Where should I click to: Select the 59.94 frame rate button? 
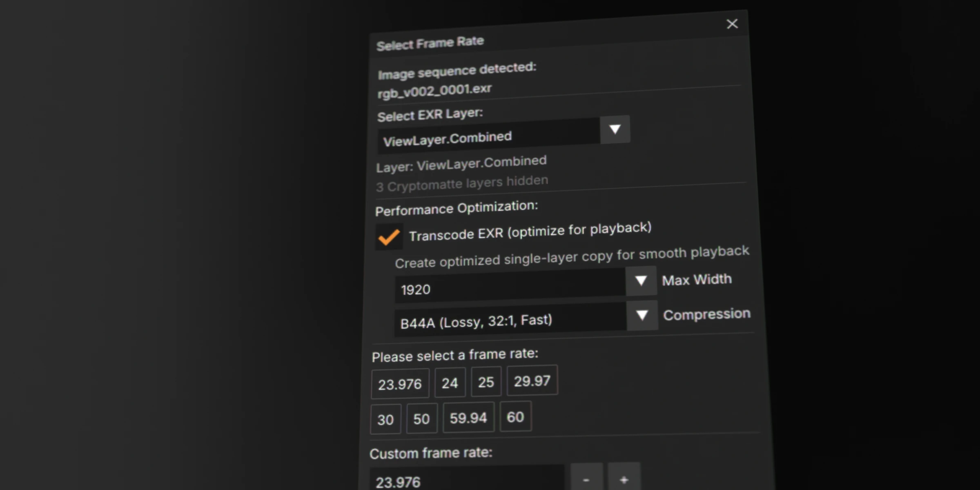click(468, 418)
